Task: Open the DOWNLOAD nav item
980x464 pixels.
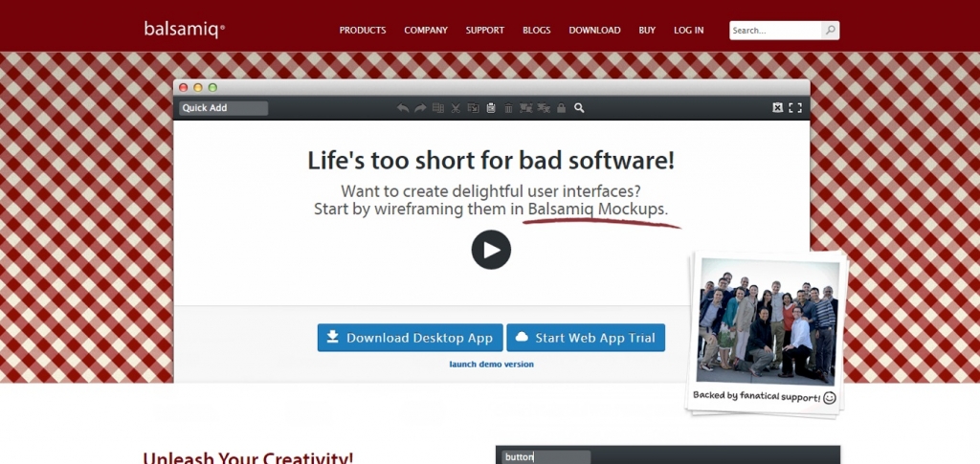Action: (x=594, y=31)
